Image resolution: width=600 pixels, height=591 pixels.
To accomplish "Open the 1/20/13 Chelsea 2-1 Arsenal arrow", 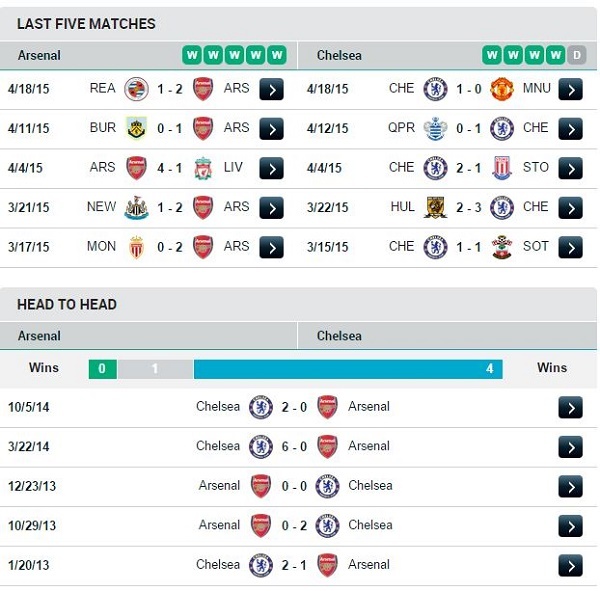I will click(x=570, y=565).
